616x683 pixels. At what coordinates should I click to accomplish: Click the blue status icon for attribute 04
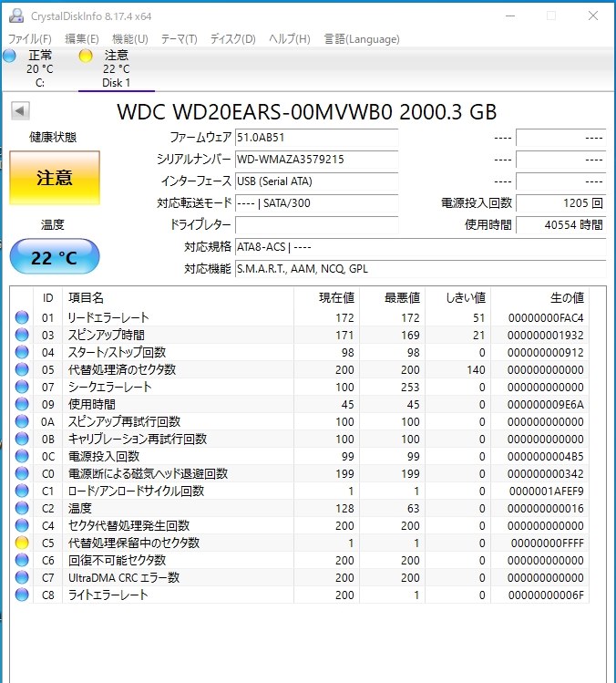point(22,352)
